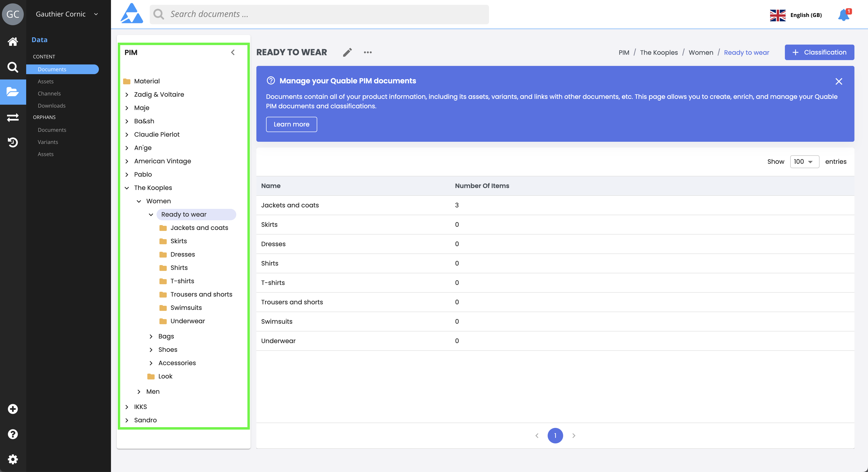Open the Show entries count dropdown

804,162
